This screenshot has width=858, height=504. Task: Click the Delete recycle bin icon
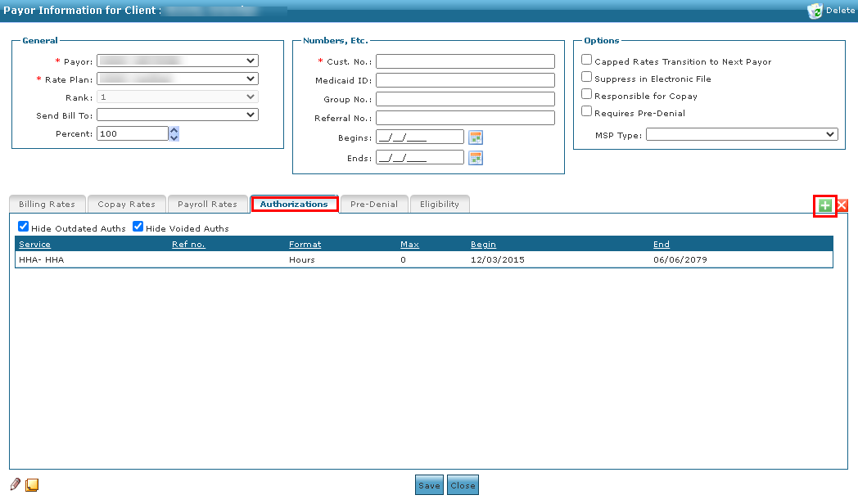coord(815,11)
